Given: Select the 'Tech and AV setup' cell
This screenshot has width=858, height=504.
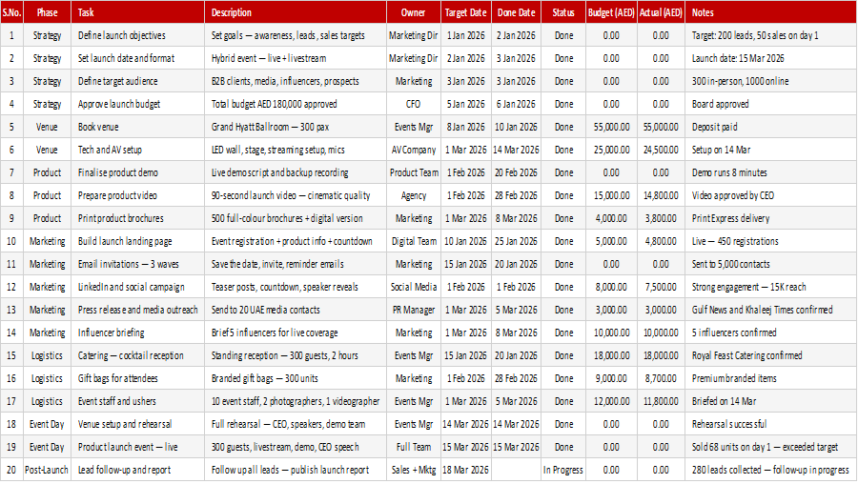Looking at the screenshot, I should [x=137, y=150].
